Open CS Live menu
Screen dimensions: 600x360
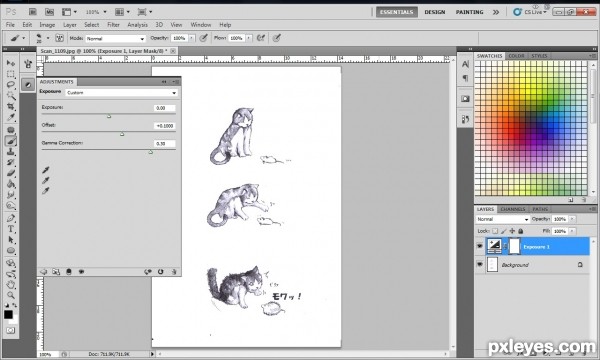[x=530, y=12]
